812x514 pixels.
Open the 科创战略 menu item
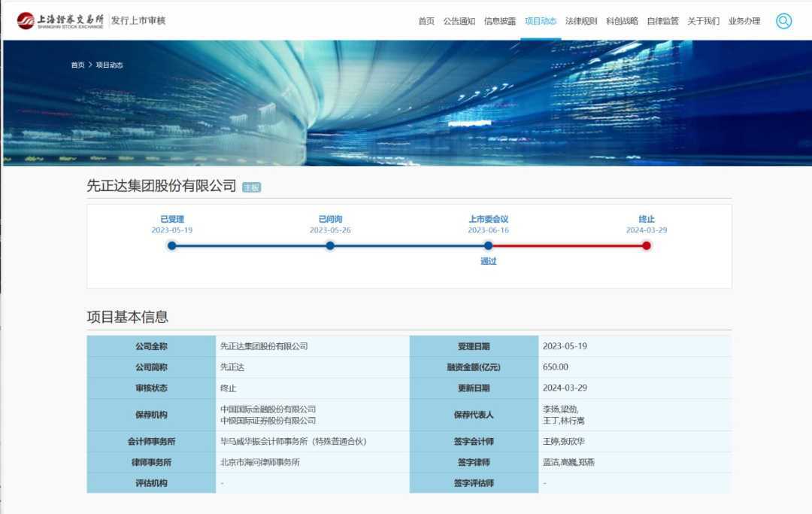click(x=622, y=21)
